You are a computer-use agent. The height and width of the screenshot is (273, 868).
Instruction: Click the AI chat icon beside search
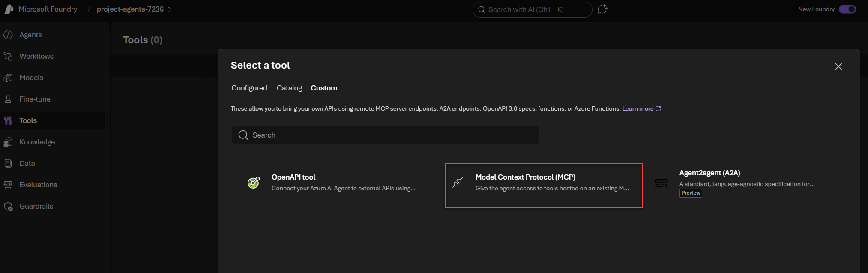pyautogui.click(x=602, y=9)
